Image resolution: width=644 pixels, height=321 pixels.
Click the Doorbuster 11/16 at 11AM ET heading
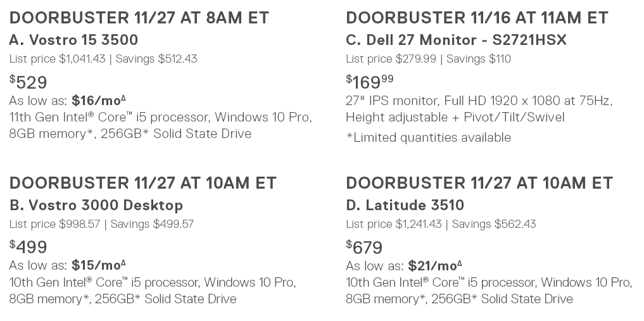coord(477,18)
